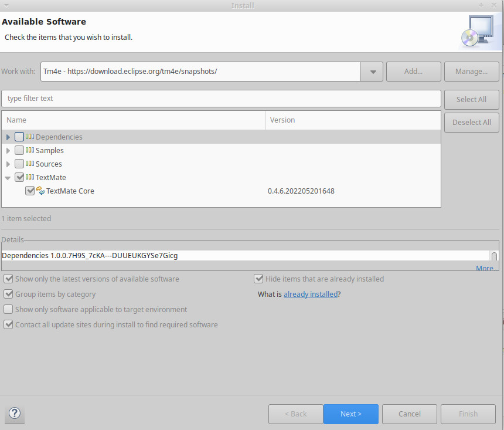
Task: Uncheck the TextMate category checkbox
Action: pos(19,177)
